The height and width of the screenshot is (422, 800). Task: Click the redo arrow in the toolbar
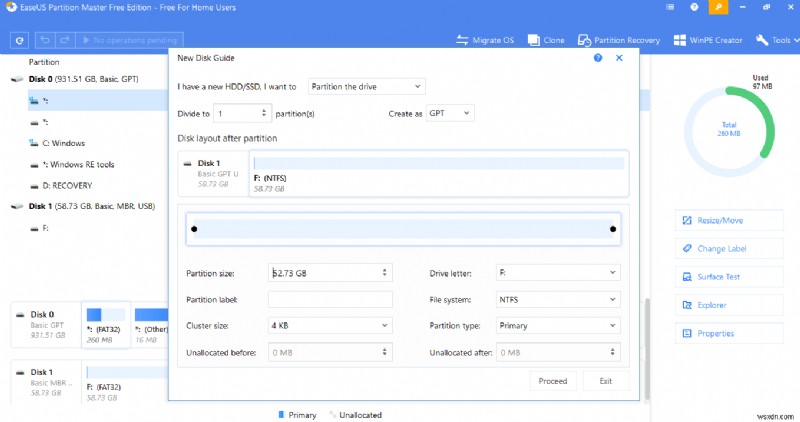pos(65,40)
